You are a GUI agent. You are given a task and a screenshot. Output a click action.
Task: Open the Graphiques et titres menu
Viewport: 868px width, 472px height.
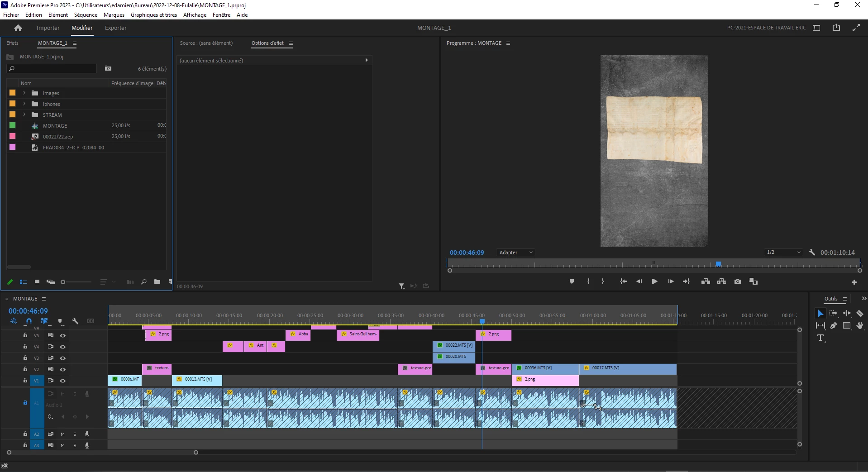point(154,15)
